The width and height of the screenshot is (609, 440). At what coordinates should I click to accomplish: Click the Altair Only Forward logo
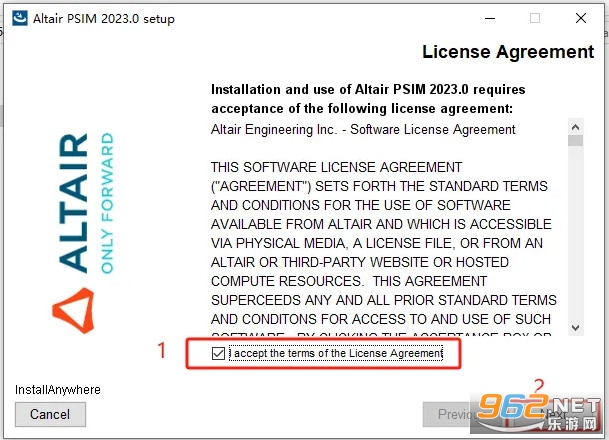click(x=83, y=233)
